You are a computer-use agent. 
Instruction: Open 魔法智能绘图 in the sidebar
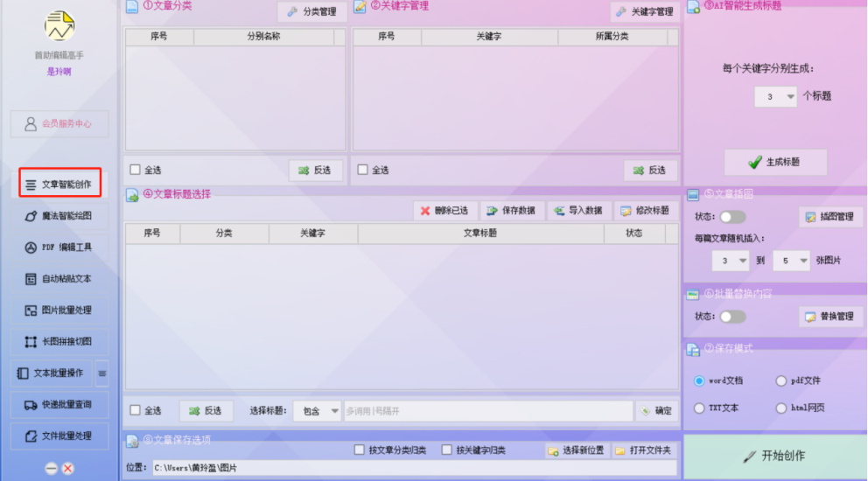tap(59, 216)
